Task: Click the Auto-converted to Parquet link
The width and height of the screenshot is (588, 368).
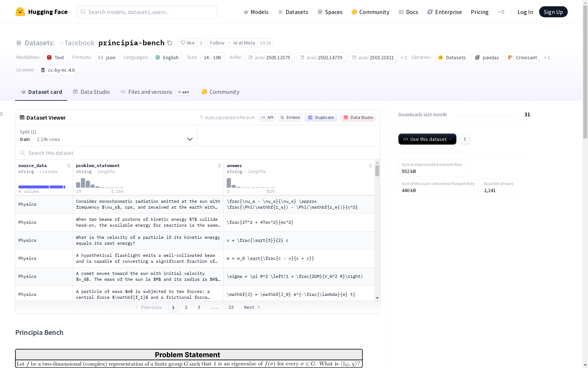Action: click(227, 117)
